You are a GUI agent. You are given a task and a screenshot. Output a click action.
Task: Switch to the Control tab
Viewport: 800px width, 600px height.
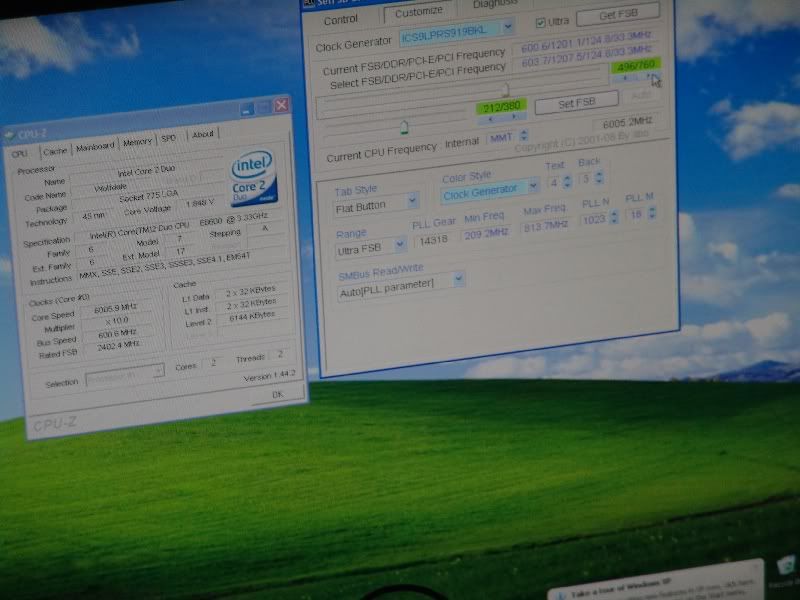point(341,19)
